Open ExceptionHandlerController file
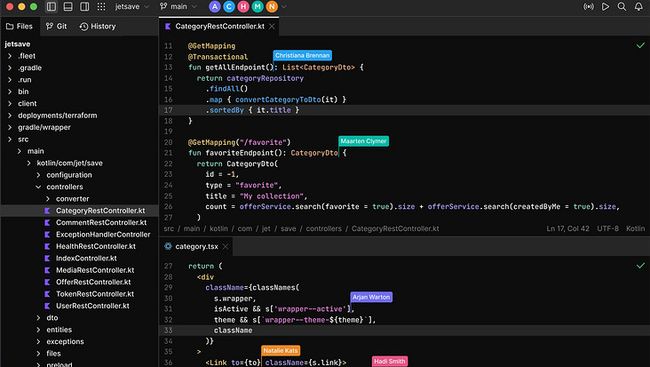650x367 pixels. click(103, 234)
